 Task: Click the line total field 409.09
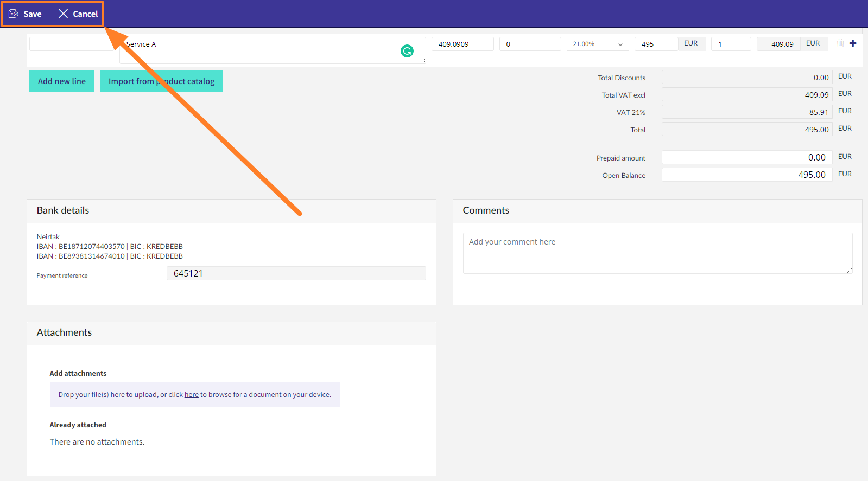(x=778, y=44)
